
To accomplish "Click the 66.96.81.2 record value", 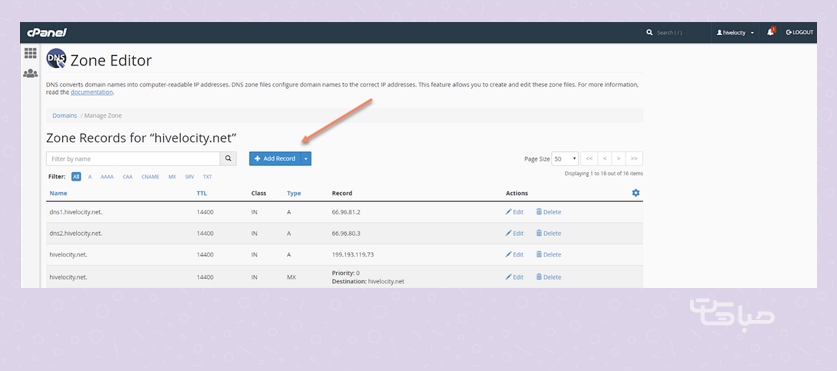I will click(346, 212).
